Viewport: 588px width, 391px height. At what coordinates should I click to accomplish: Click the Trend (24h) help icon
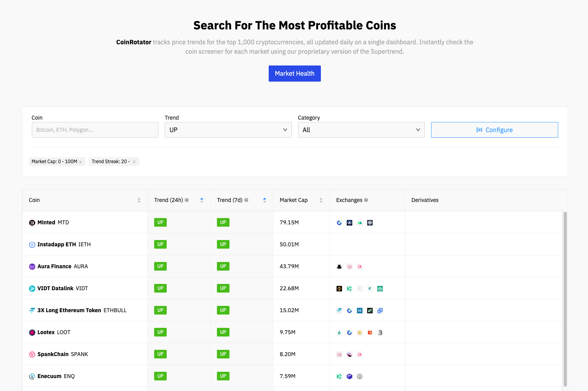click(x=187, y=200)
